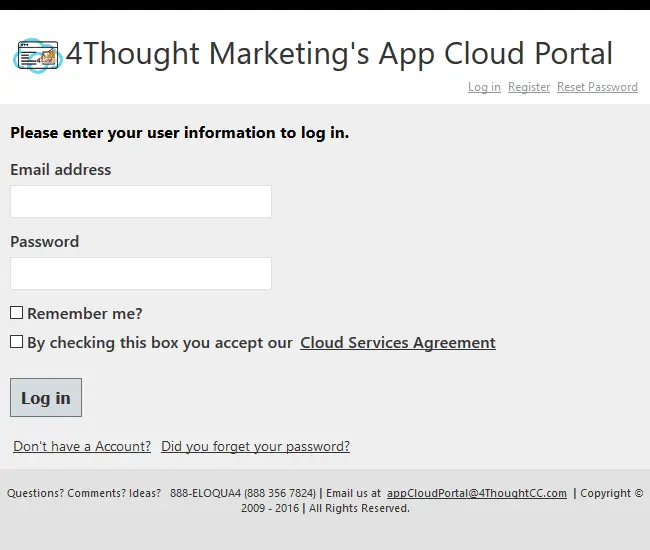This screenshot has height=550, width=650.
Task: Open the Reset Password header link
Action: 597,87
